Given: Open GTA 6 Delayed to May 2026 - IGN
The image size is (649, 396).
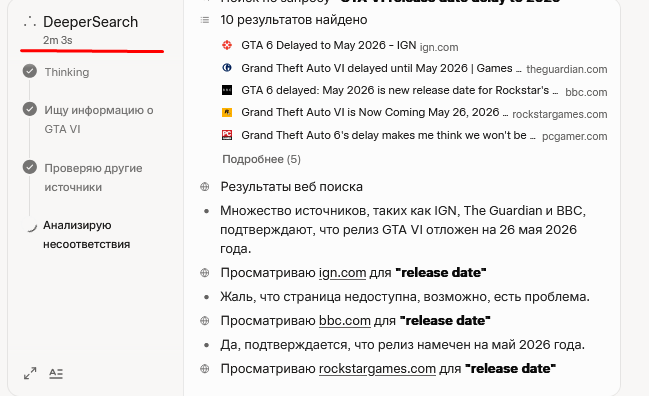Looking at the screenshot, I should tap(329, 45).
